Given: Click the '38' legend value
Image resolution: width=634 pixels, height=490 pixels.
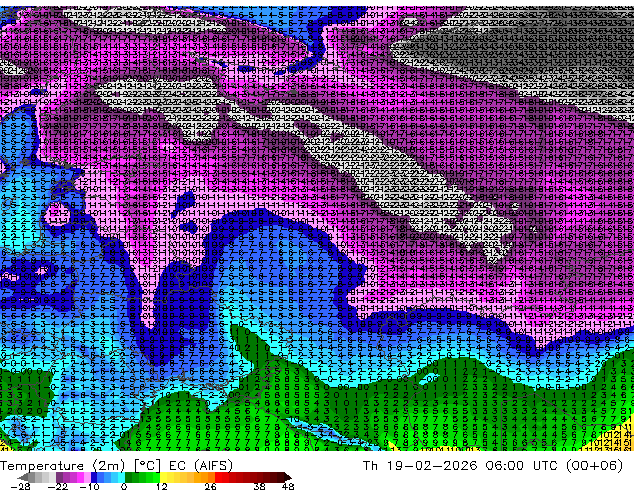Looking at the screenshot, I should [x=260, y=486].
